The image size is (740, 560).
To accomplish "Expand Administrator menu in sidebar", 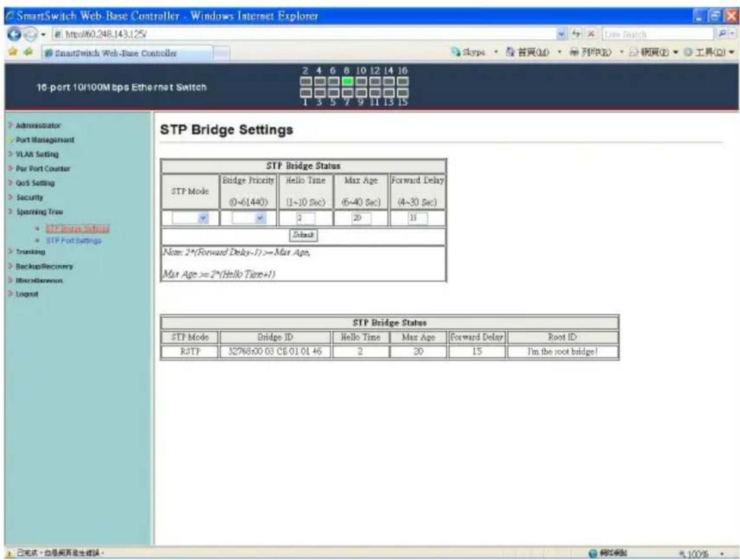I will coord(38,126).
